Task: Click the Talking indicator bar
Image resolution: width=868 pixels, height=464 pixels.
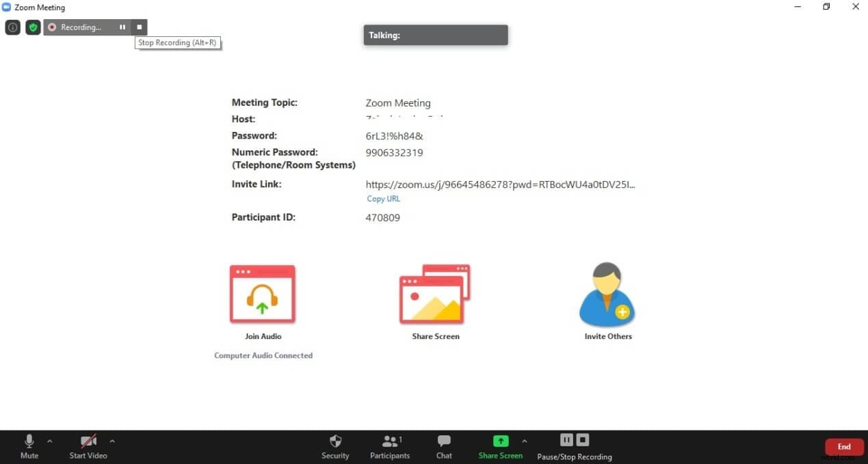Action: pyautogui.click(x=435, y=35)
